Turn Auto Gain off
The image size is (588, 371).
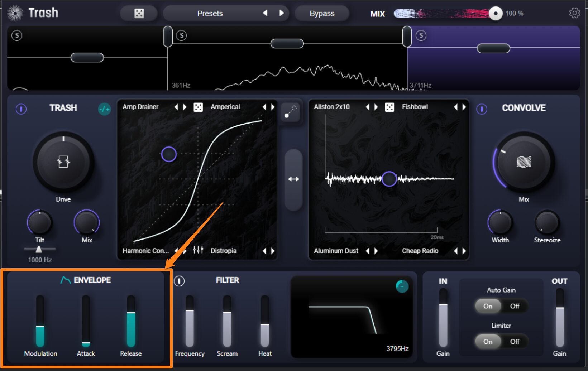point(515,306)
